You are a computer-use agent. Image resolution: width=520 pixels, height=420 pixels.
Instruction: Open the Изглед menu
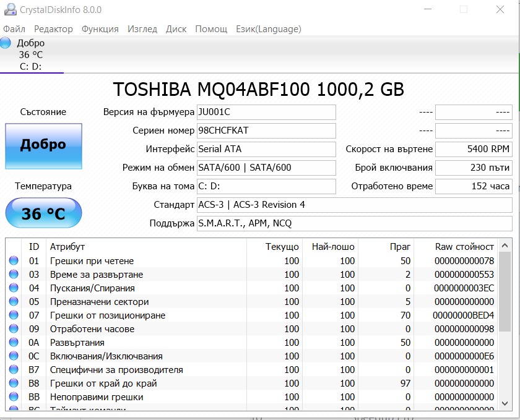coord(142,29)
